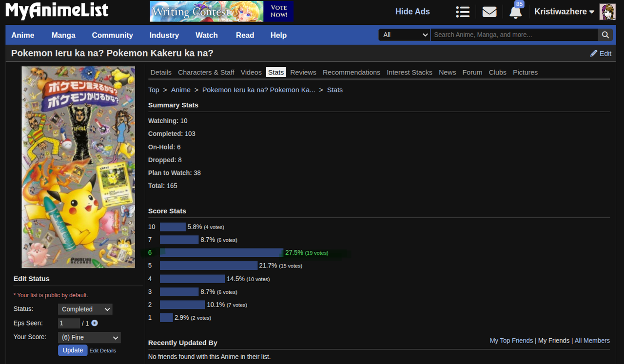
Task: Click the plus icon next to episodes seen
Action: [95, 323]
